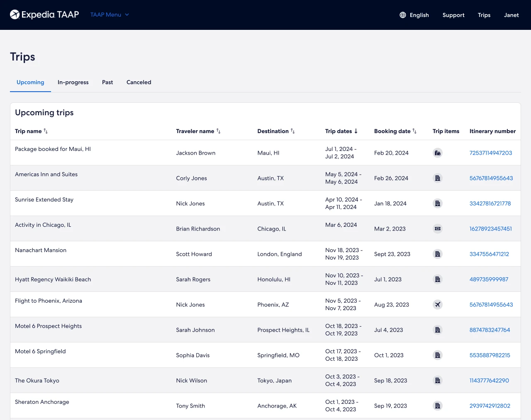Click hotel icon for The Okura Tokyo
The height and width of the screenshot is (420, 531).
[438, 381]
